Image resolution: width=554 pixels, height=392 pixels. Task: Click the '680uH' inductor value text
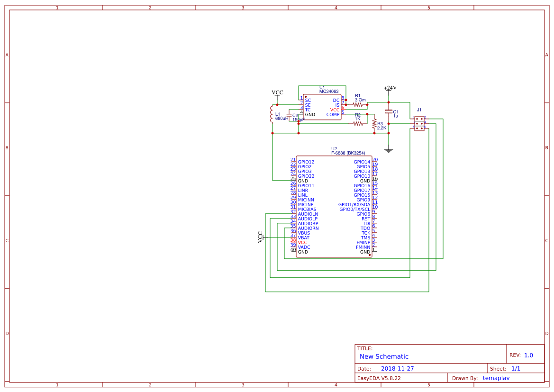(x=282, y=119)
